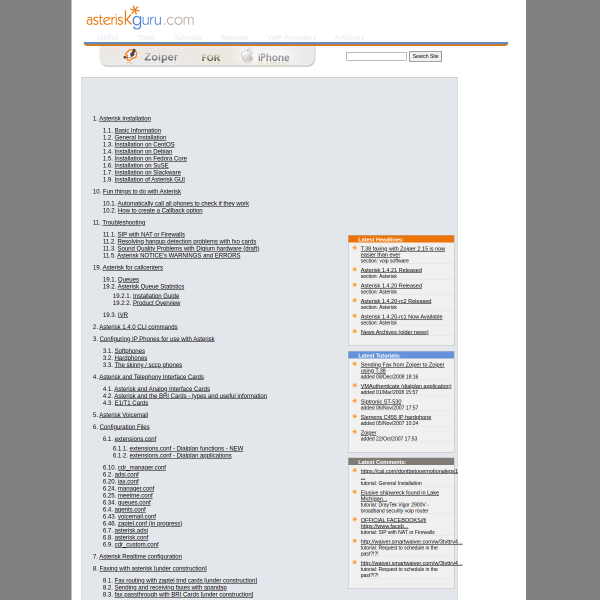This screenshot has width=600, height=600.
Task: Open Queue Statistics Installation Guide
Action: click(156, 296)
